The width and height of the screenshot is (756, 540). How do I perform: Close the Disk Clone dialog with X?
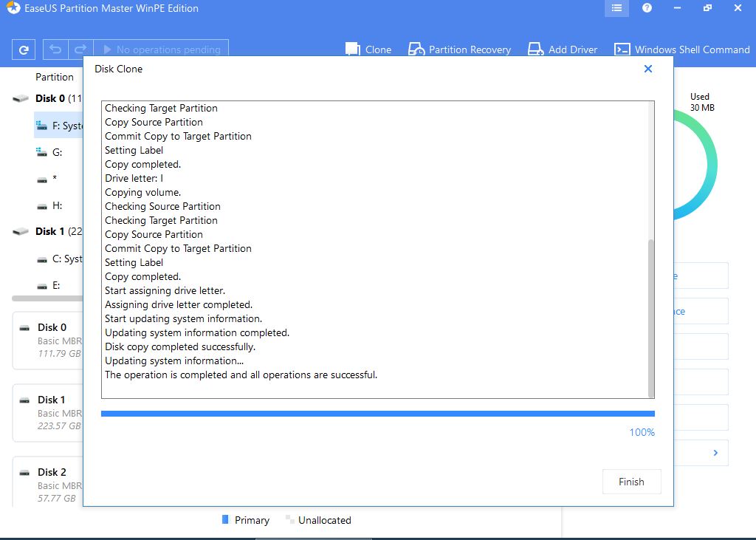pyautogui.click(x=648, y=69)
